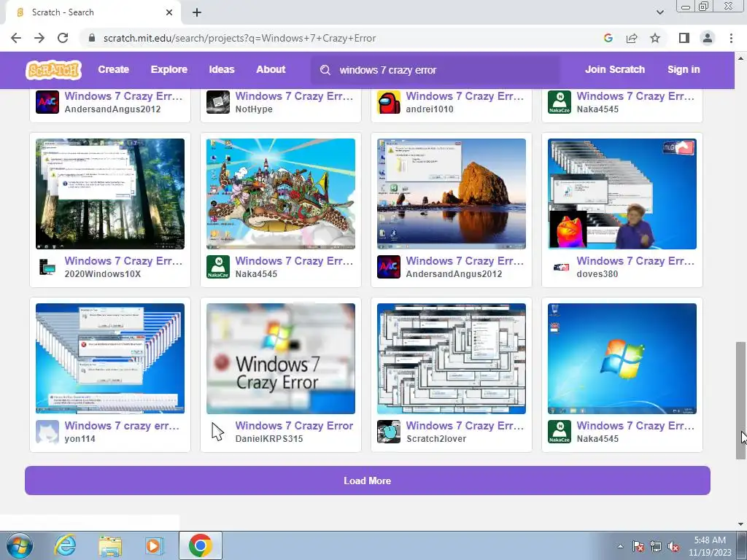This screenshot has height=560, width=747.
Task: Show hidden system tray icons
Action: click(x=620, y=546)
